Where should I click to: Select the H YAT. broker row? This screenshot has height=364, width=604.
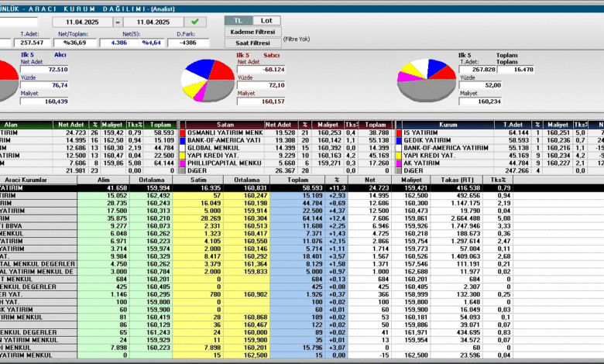click(256, 302)
